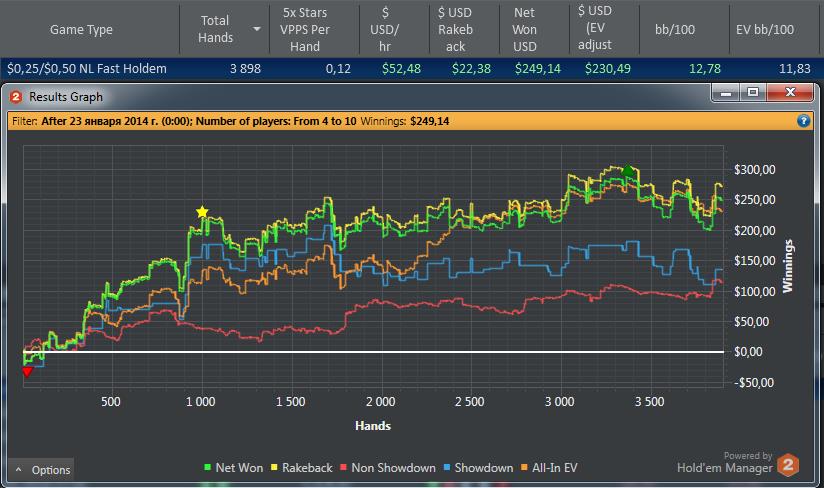Screen dimensions: 824x488
Task: Click the help question mark icon
Action: [x=804, y=121]
